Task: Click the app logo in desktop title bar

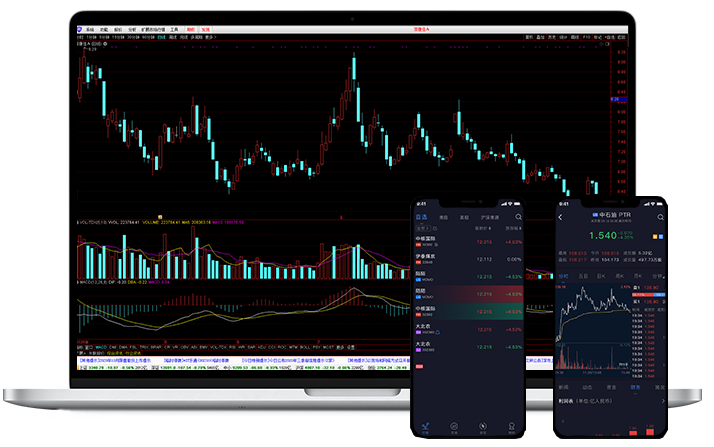Action: pyautogui.click(x=80, y=29)
